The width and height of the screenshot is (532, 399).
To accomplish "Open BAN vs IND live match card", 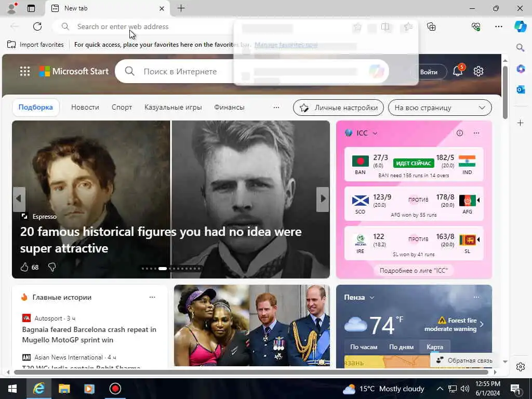I will coord(414,164).
